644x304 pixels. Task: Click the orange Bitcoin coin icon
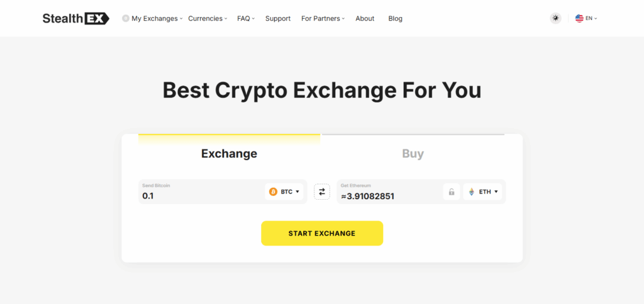point(273,192)
